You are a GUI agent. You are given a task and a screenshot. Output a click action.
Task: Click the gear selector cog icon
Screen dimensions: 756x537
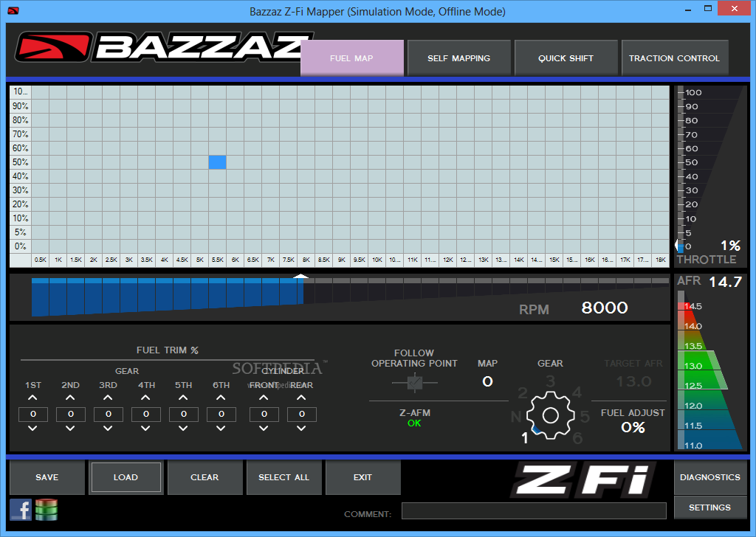click(550, 415)
